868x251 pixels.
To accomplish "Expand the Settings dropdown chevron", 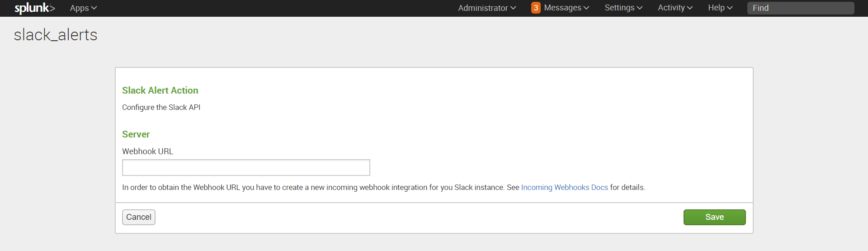I will [x=640, y=8].
